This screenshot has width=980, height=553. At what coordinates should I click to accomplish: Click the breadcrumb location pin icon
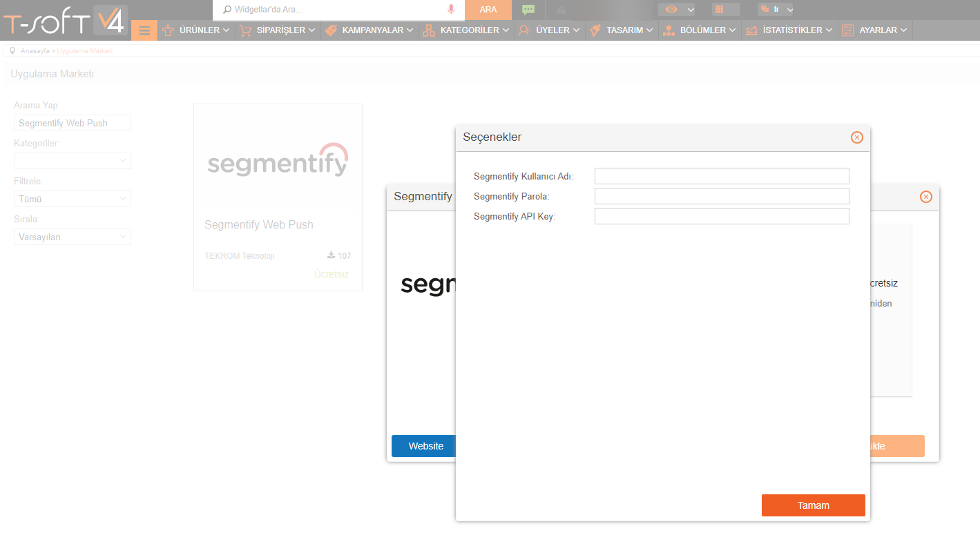[12, 50]
